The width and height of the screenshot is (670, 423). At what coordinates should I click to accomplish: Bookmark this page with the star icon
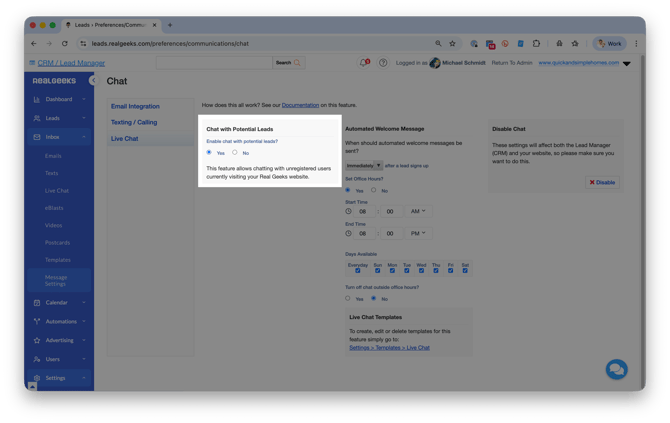coord(453,43)
